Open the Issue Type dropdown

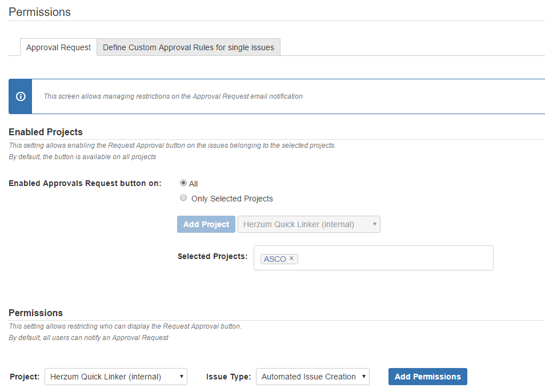(x=312, y=377)
